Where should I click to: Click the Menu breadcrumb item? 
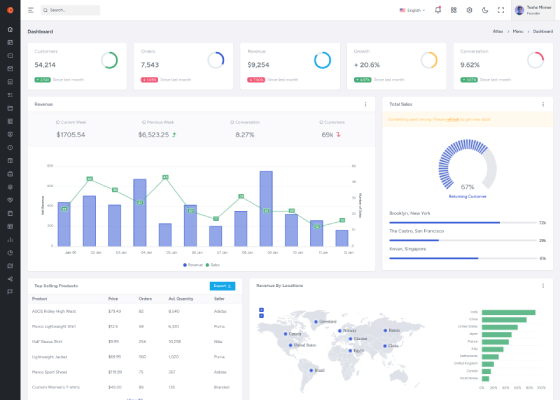pyautogui.click(x=518, y=31)
